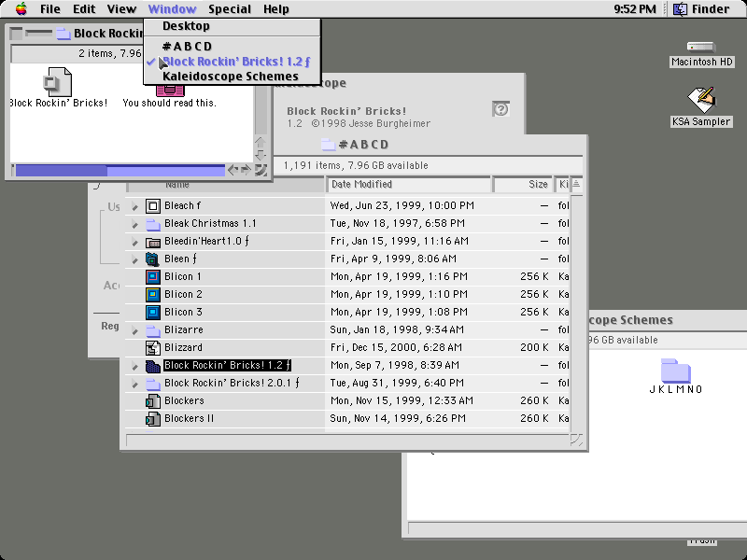This screenshot has height=560, width=747.
Task: Click the Bleak Christmas 1.1 folder icon
Action: (152, 223)
